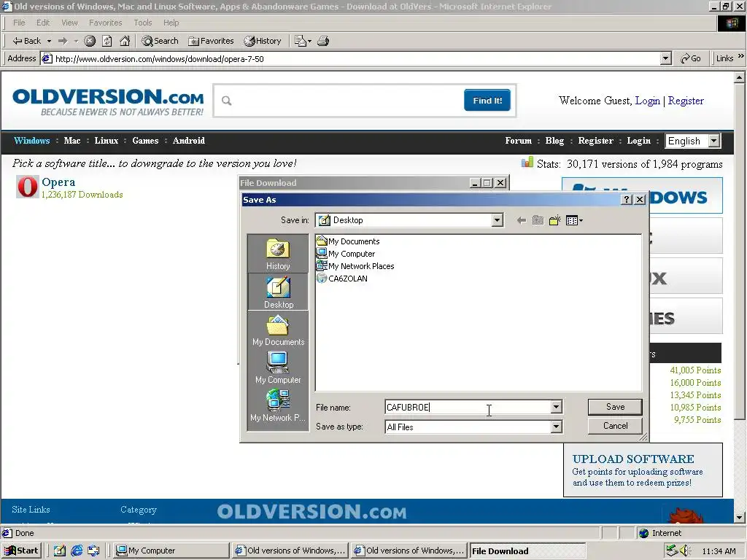Expand the File name dropdown arrow
747x560 pixels.
pos(557,407)
